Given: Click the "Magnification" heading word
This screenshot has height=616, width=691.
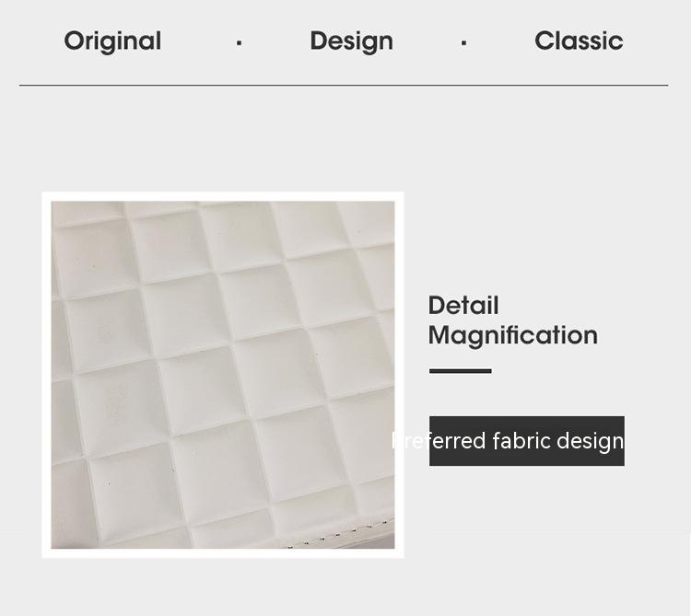Looking at the screenshot, I should (x=513, y=335).
